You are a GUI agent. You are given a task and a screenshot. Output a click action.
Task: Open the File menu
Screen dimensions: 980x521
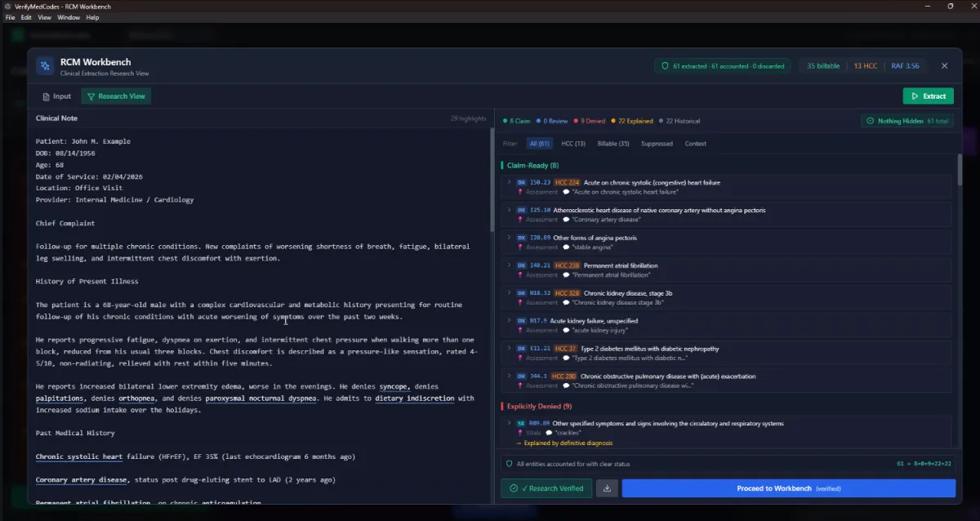[x=11, y=17]
